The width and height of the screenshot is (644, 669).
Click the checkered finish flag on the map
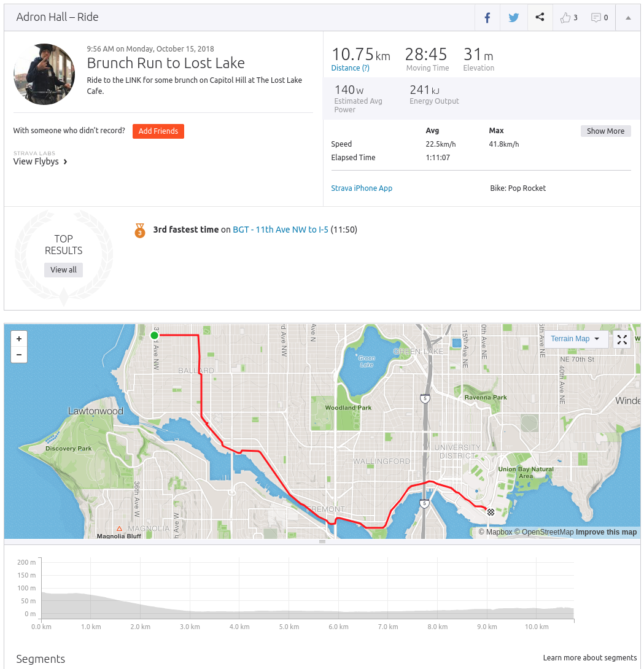point(491,512)
